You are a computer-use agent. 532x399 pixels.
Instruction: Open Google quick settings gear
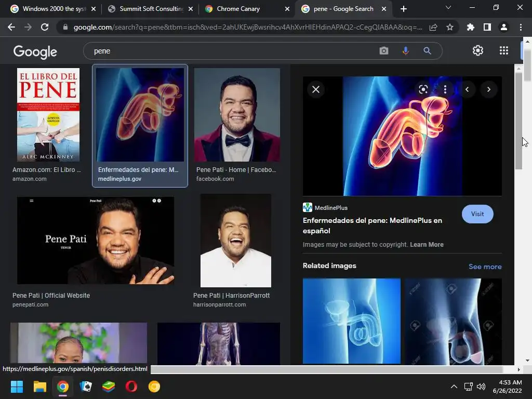coord(478,50)
